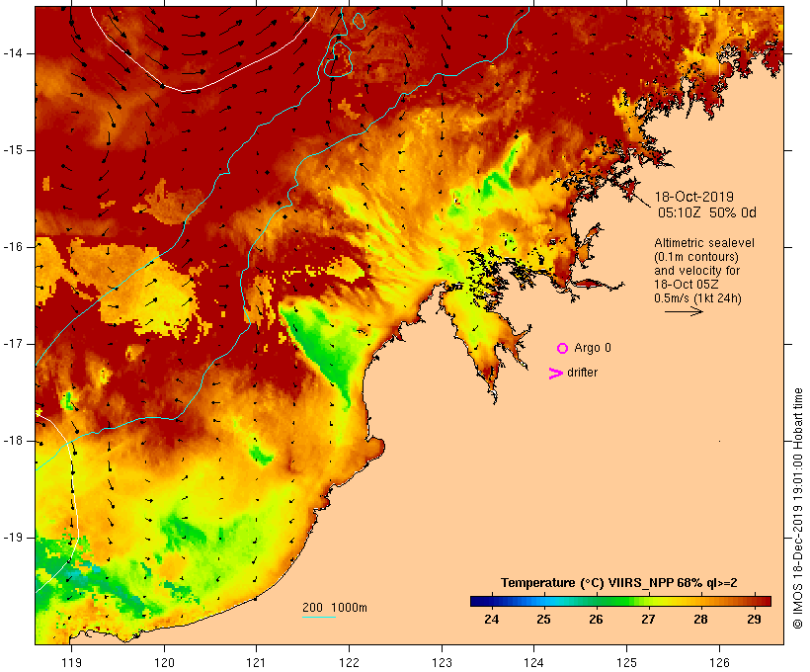Click longitude axis label 120
The width and height of the screenshot is (810, 672).
coord(164,662)
